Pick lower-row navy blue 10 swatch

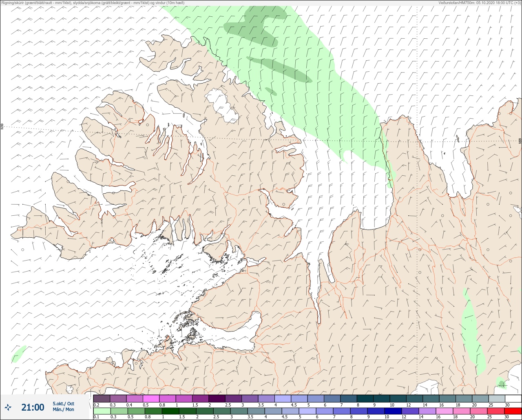(393, 411)
